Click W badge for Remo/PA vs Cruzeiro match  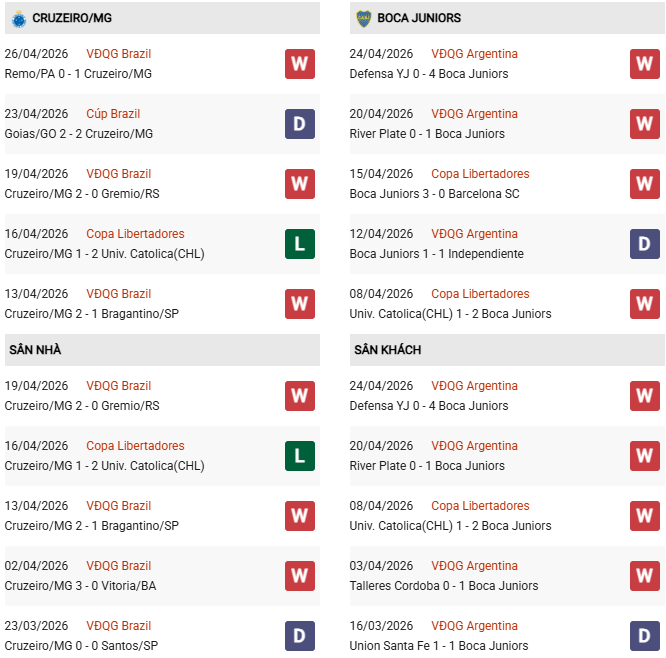coord(300,64)
